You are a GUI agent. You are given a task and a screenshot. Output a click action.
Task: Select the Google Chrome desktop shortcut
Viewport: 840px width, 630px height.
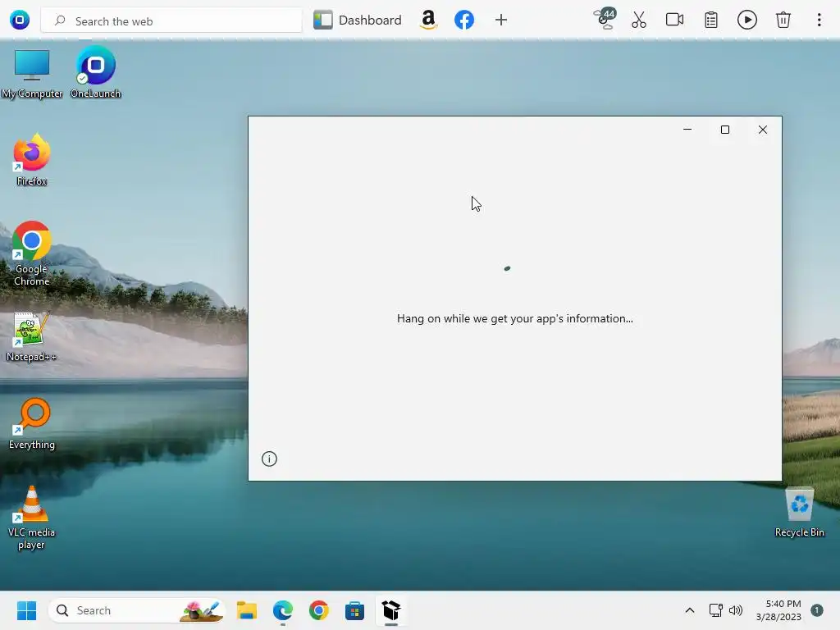[x=32, y=254]
